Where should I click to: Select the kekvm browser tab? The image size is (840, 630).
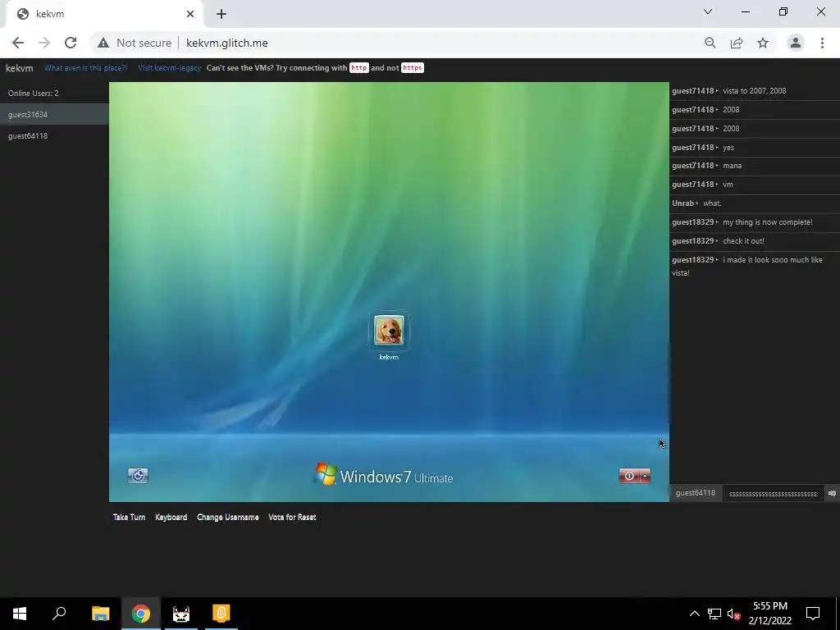pyautogui.click(x=104, y=14)
